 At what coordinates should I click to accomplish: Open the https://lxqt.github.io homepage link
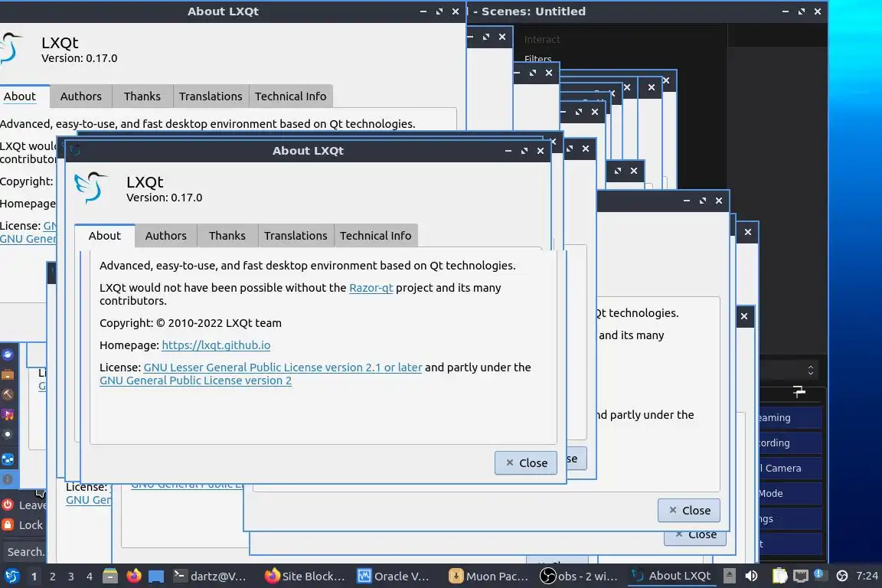coord(216,345)
